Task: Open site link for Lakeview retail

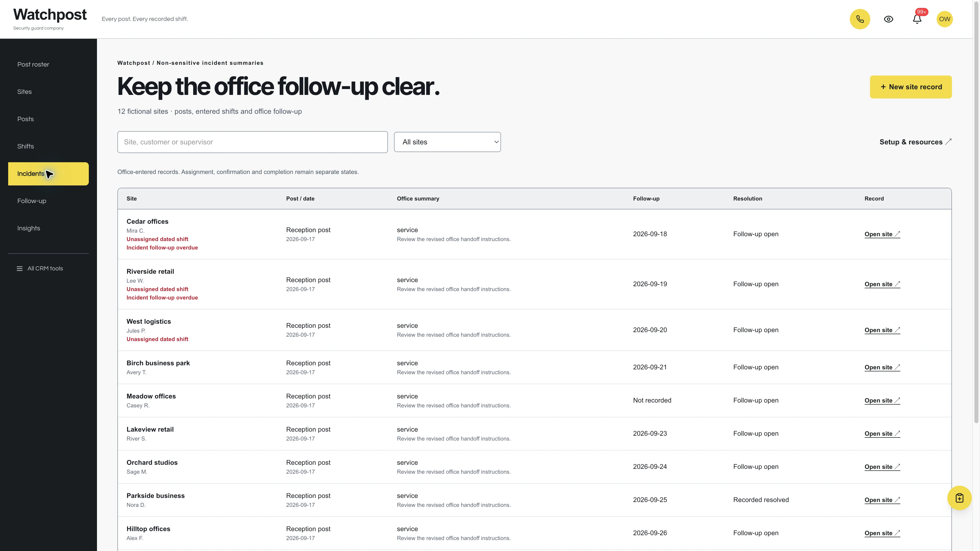Action: 882,433
